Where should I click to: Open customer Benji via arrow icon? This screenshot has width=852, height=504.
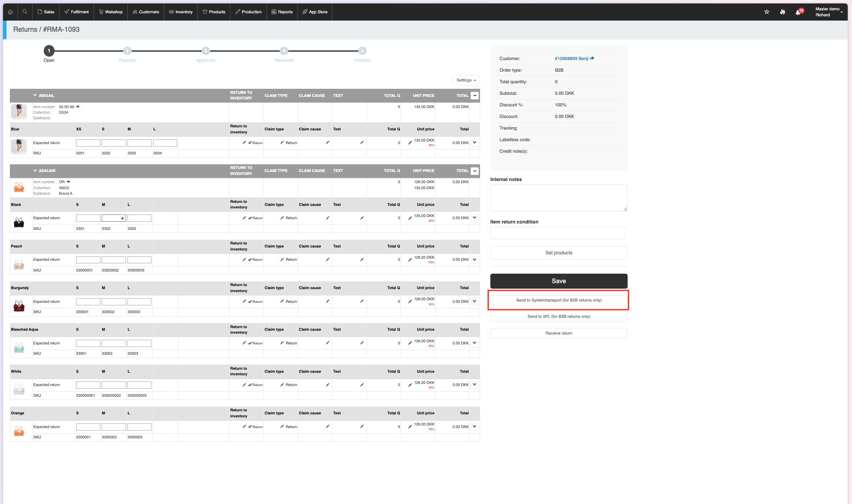click(x=592, y=58)
